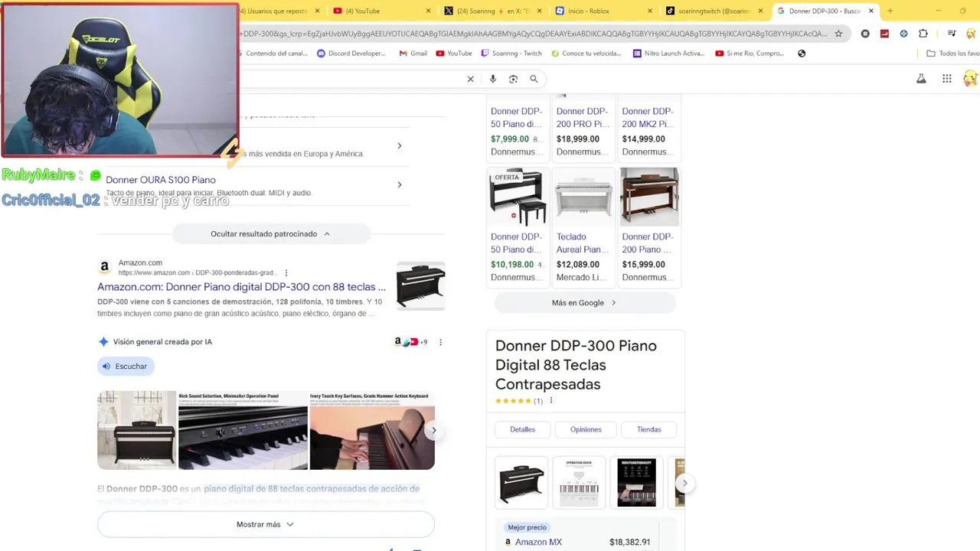Open the YouTube bookmark
The width and height of the screenshot is (980, 551).
[454, 54]
